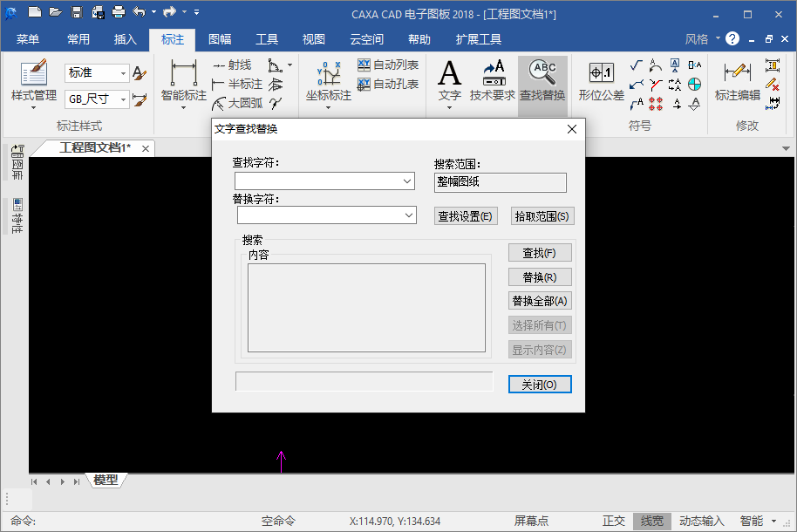Click the New document icon
This screenshot has width=797, height=532.
pos(35,12)
